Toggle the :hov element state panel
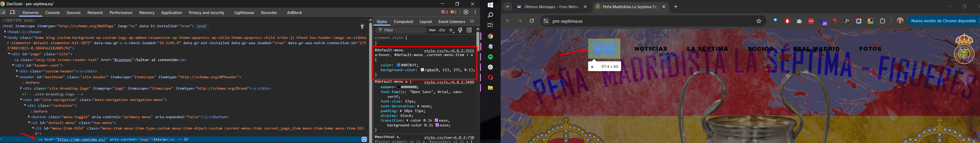This screenshot has height=143, width=980. click(432, 30)
